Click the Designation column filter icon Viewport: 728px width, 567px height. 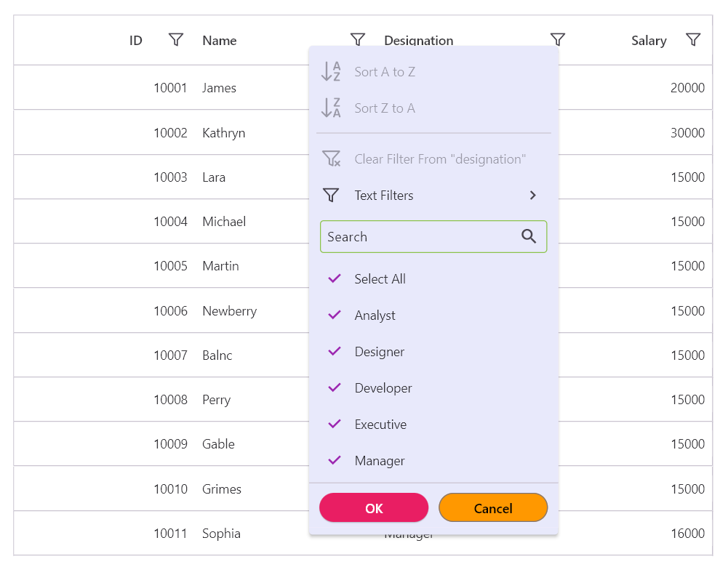click(558, 40)
